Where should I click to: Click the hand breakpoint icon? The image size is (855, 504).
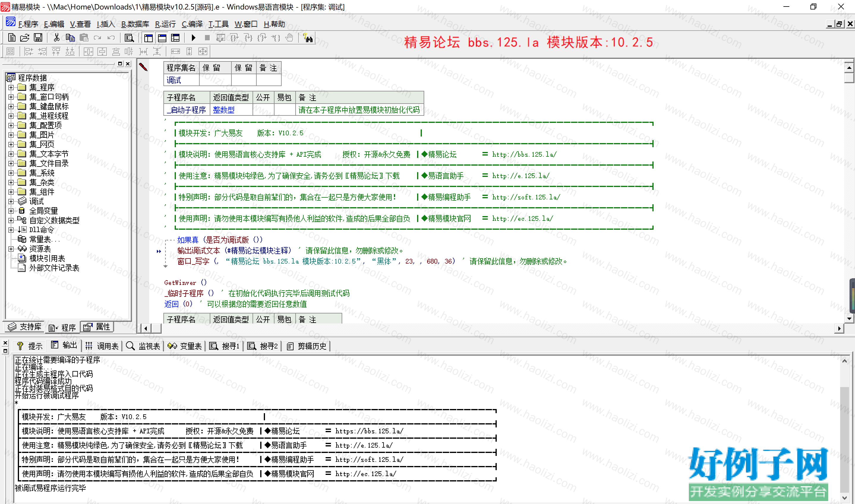click(289, 38)
